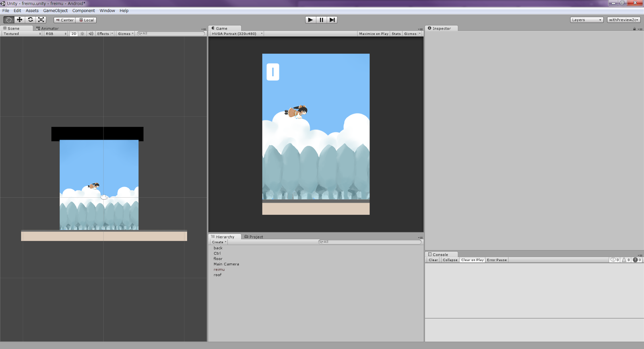Pause the game preview
The width and height of the screenshot is (644, 349).
[x=321, y=20]
